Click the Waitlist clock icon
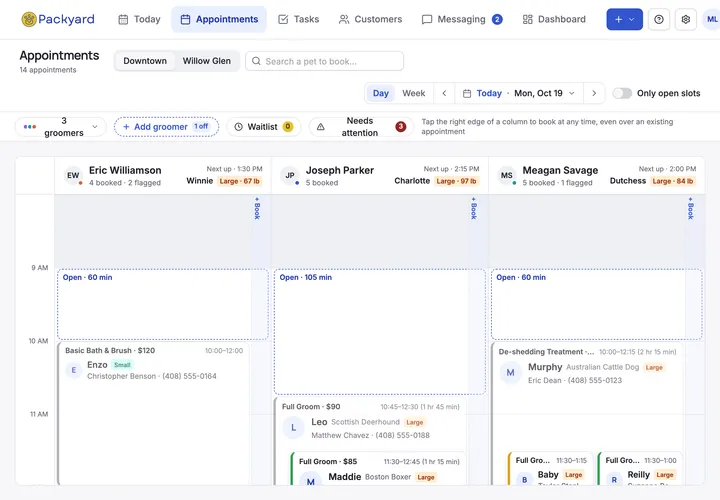The image size is (720, 500). [x=238, y=127]
